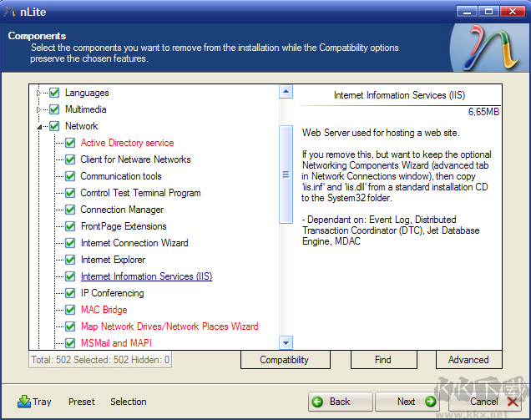Select Comtrol Test Terminal Program item
The image size is (531, 420).
tap(140, 193)
